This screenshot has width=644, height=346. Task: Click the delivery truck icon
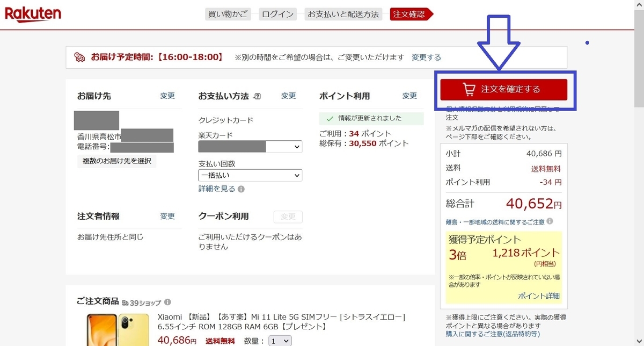tap(79, 57)
